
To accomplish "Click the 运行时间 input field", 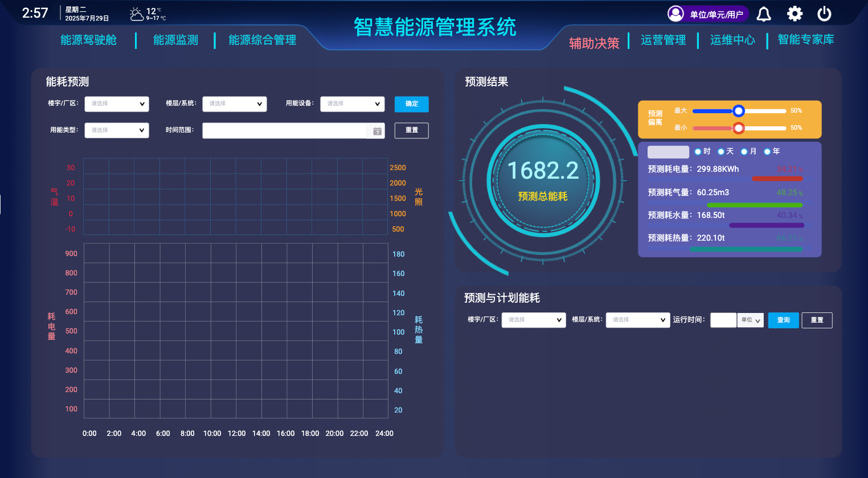I will coord(723,320).
